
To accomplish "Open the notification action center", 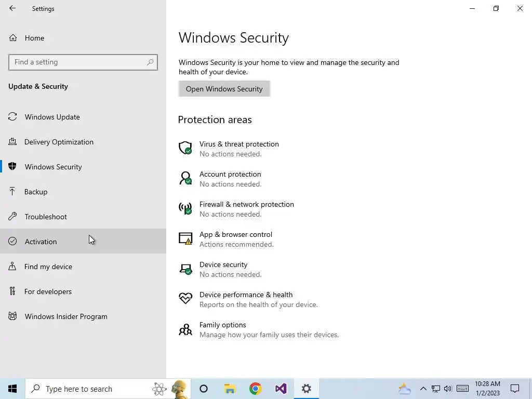I will click(x=515, y=389).
